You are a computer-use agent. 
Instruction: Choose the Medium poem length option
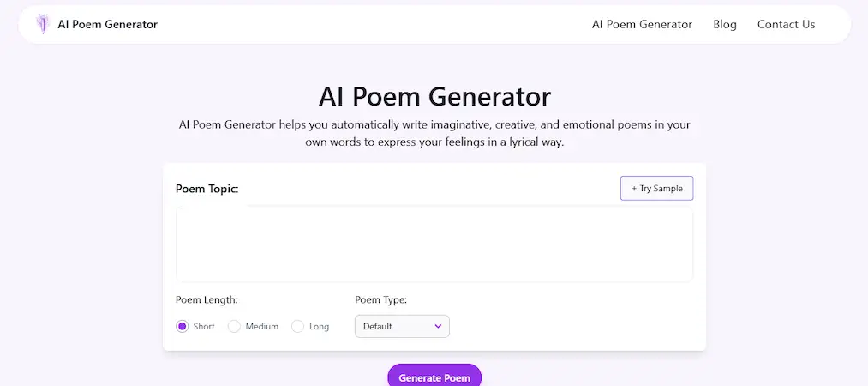[234, 326]
